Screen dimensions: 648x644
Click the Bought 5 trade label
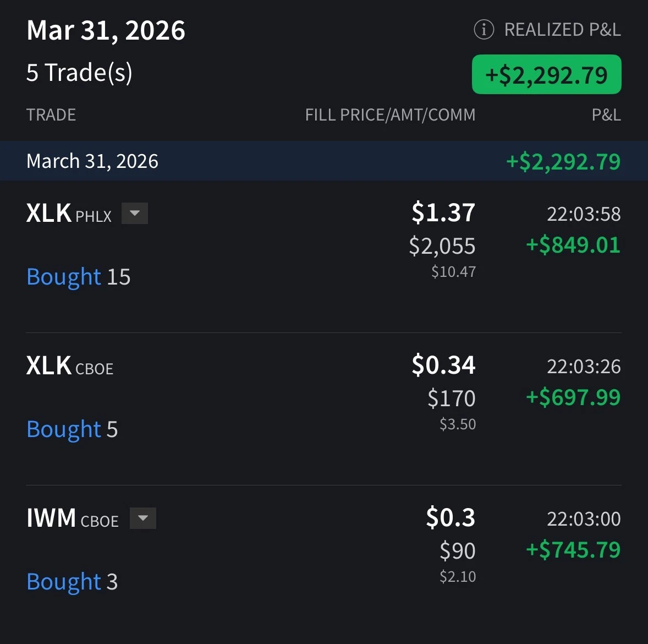(72, 429)
